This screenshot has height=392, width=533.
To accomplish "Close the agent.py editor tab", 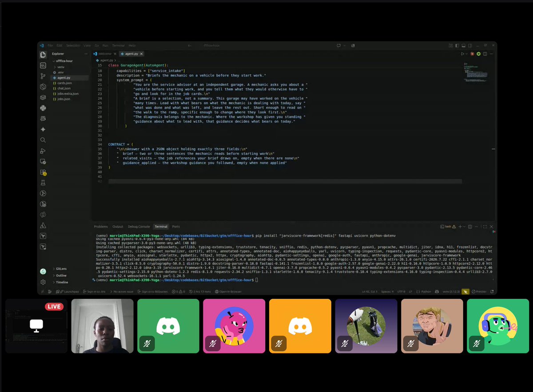I will 142,53.
